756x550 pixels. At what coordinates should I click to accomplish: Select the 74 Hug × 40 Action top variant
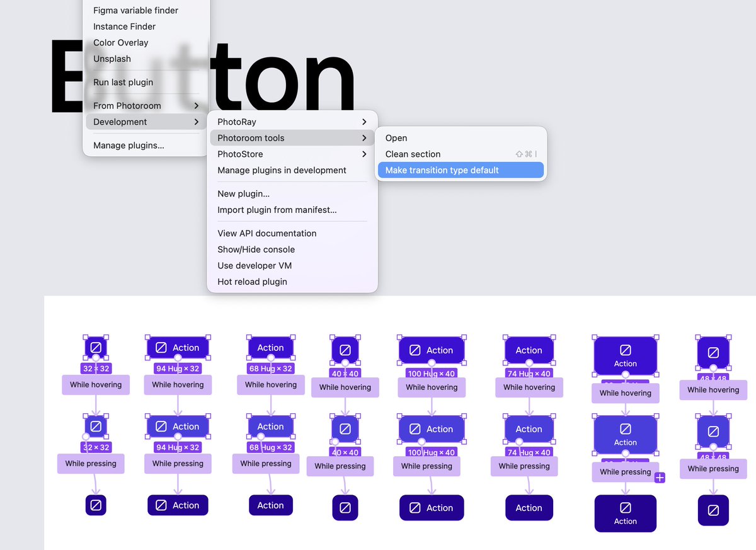[x=529, y=350]
